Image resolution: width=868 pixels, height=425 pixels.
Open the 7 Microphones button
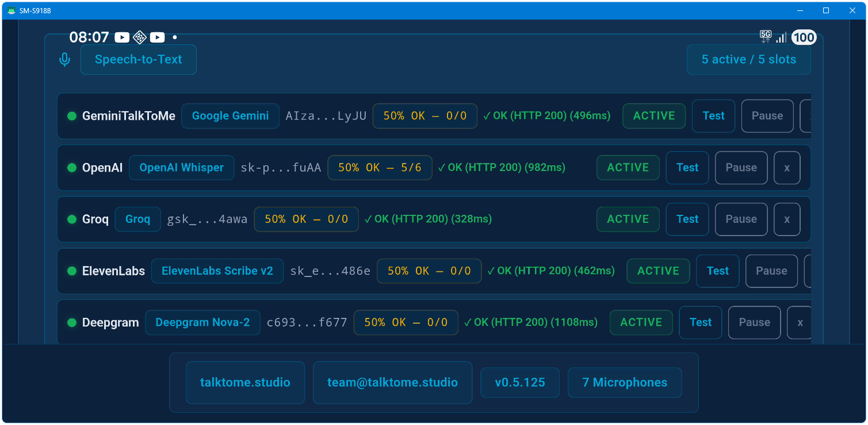point(625,382)
